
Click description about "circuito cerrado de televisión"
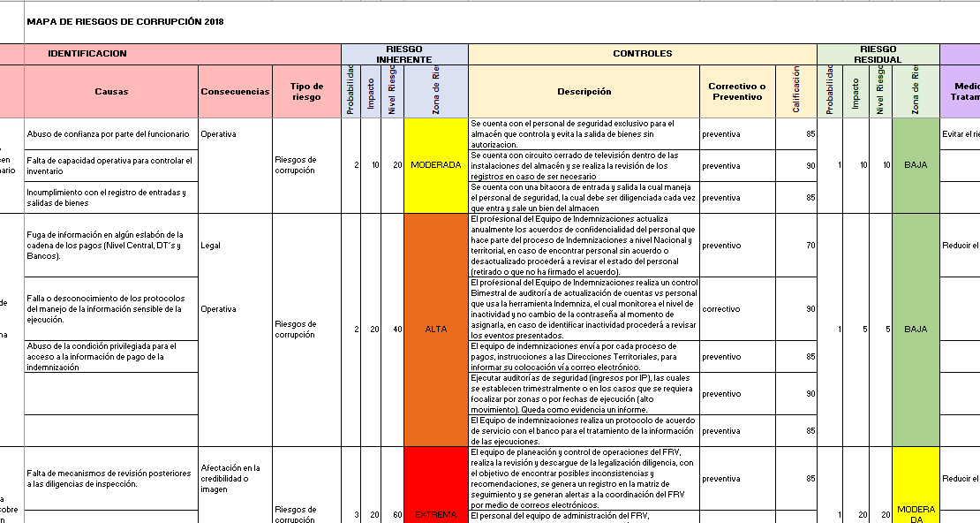click(x=584, y=166)
